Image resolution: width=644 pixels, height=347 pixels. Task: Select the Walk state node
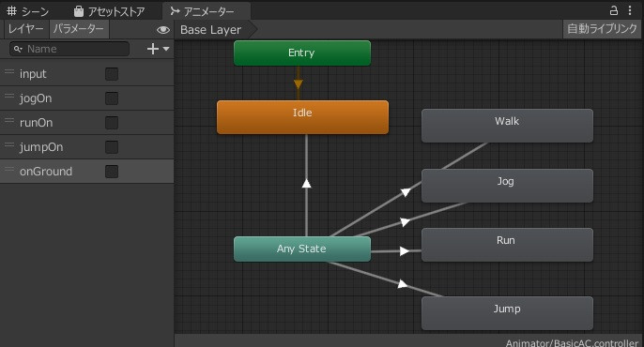coord(507,126)
